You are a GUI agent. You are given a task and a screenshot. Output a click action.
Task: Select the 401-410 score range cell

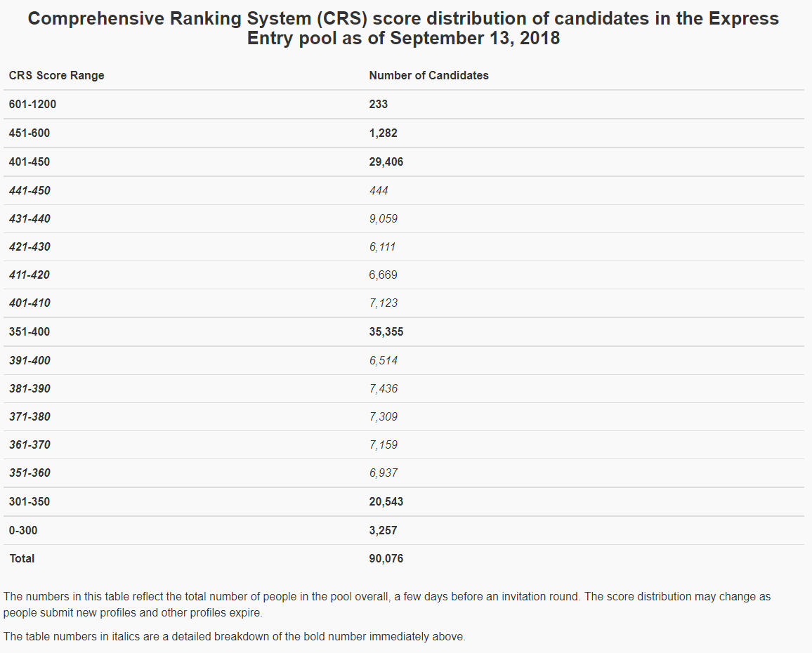click(x=30, y=303)
